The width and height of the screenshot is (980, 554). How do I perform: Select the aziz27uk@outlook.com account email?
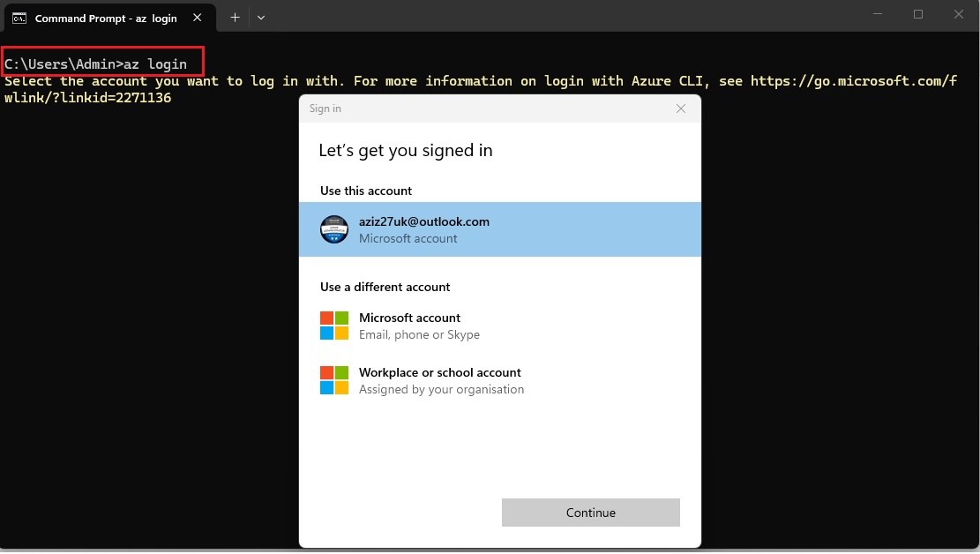pos(423,221)
